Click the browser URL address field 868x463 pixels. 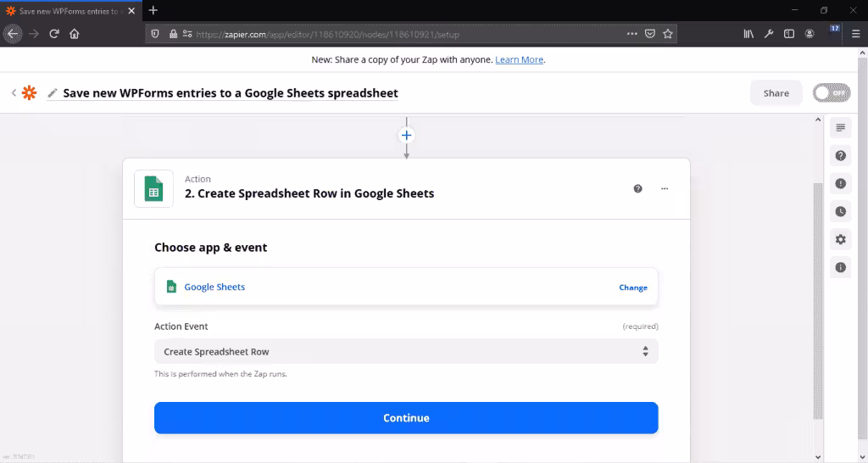coord(409,34)
